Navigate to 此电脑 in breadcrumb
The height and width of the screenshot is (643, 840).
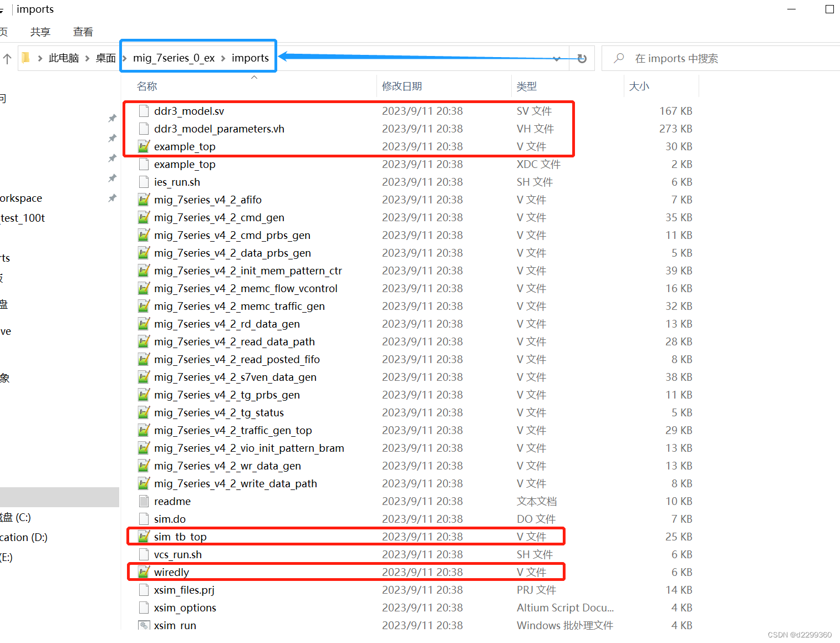[64, 58]
